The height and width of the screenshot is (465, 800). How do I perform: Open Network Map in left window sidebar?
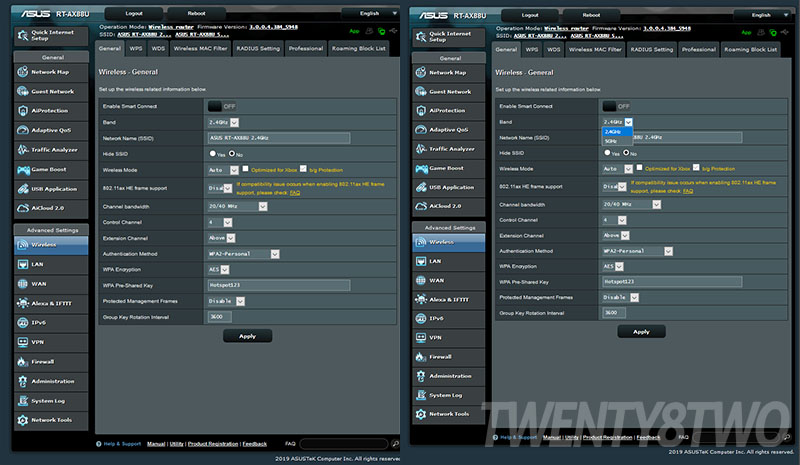click(x=51, y=72)
